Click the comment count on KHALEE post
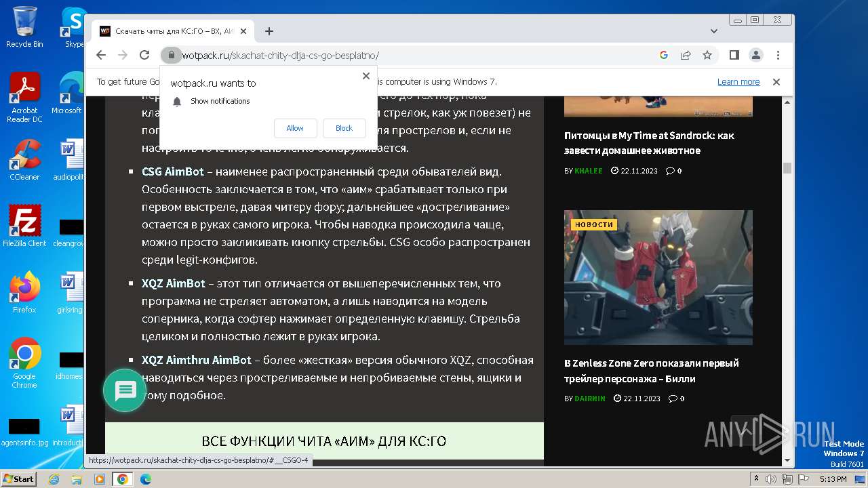The image size is (868, 488). click(x=674, y=171)
